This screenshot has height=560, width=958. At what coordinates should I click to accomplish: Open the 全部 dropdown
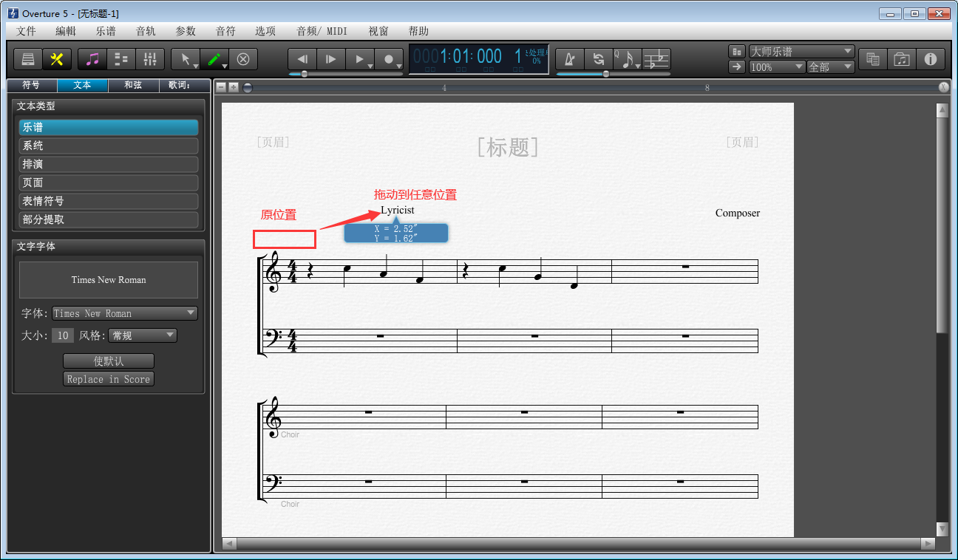click(831, 66)
